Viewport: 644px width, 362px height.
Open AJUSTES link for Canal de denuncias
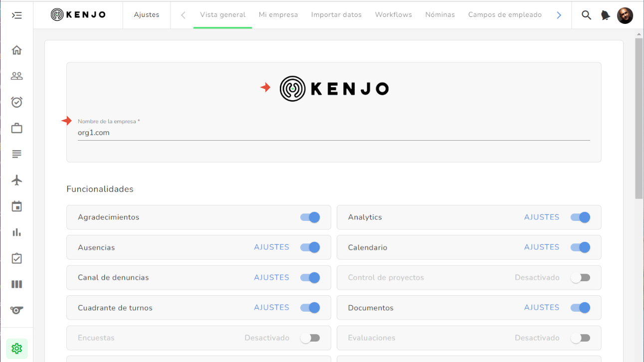(271, 278)
